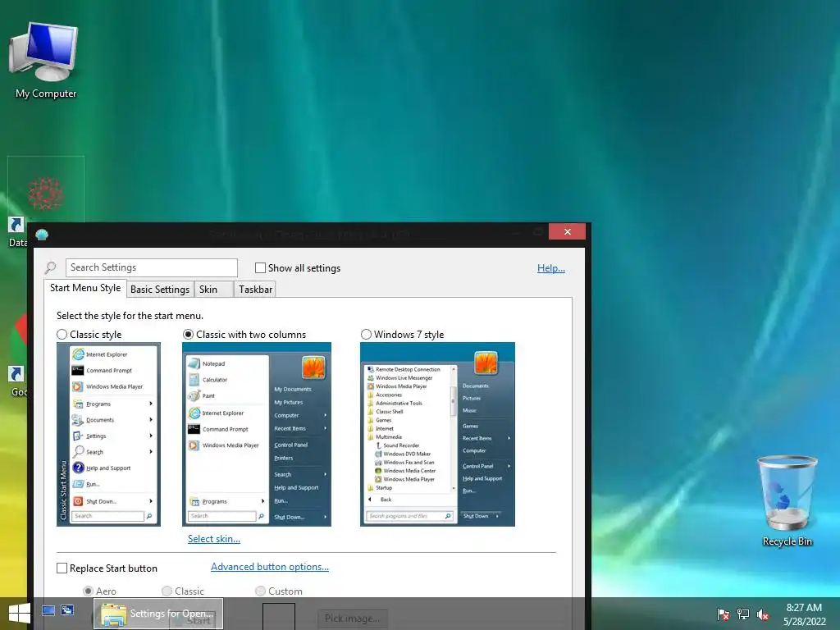Open the Action Center flag tray icon
This screenshot has width=840, height=630.
click(723, 614)
